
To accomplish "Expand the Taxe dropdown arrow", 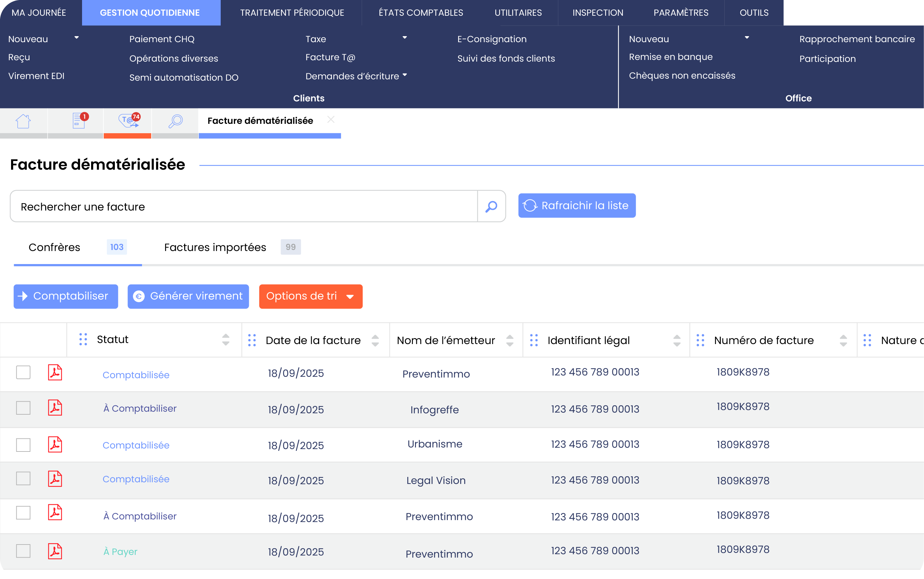I will click(405, 38).
